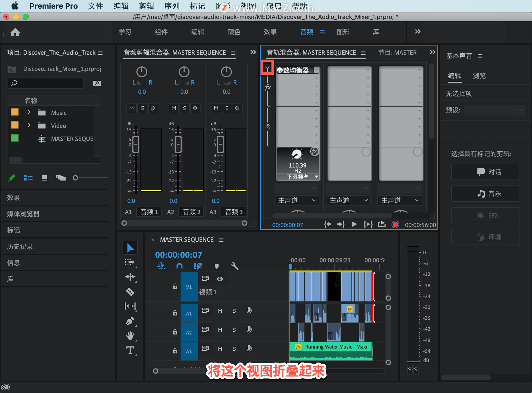Mute track A1 in timeline

pos(220,311)
